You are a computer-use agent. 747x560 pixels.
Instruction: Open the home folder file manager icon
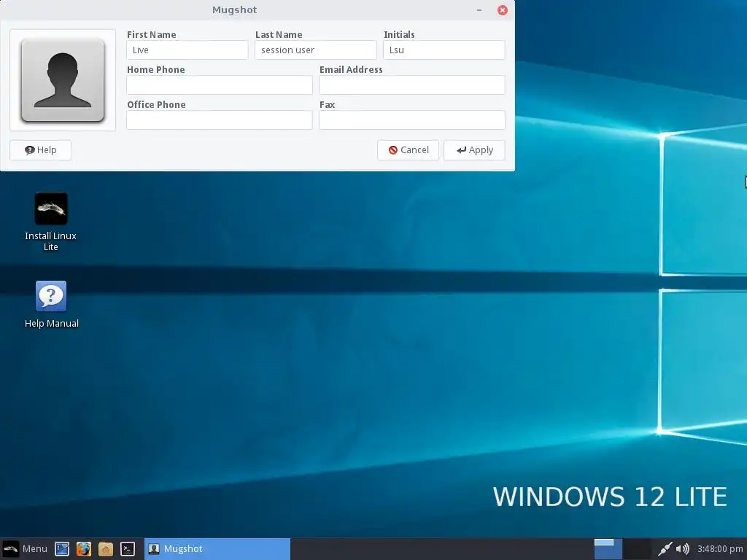[105, 549]
